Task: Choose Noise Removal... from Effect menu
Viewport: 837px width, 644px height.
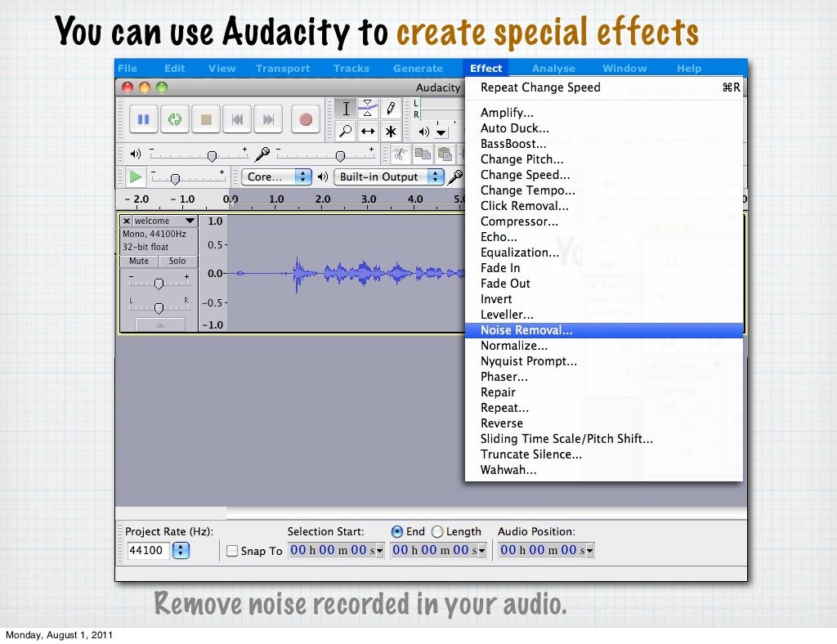Action: coord(604,330)
